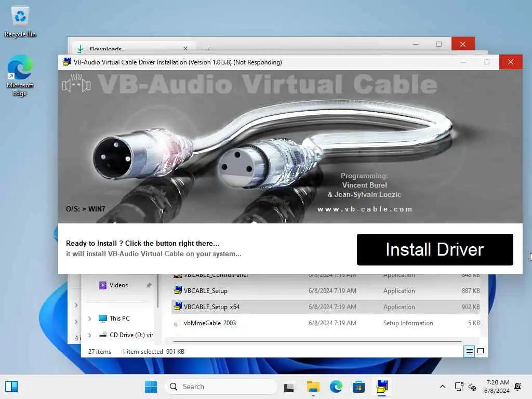Screen dimensions: 532x399
Task: Click the Videos folder icon
Action: coord(102,285)
